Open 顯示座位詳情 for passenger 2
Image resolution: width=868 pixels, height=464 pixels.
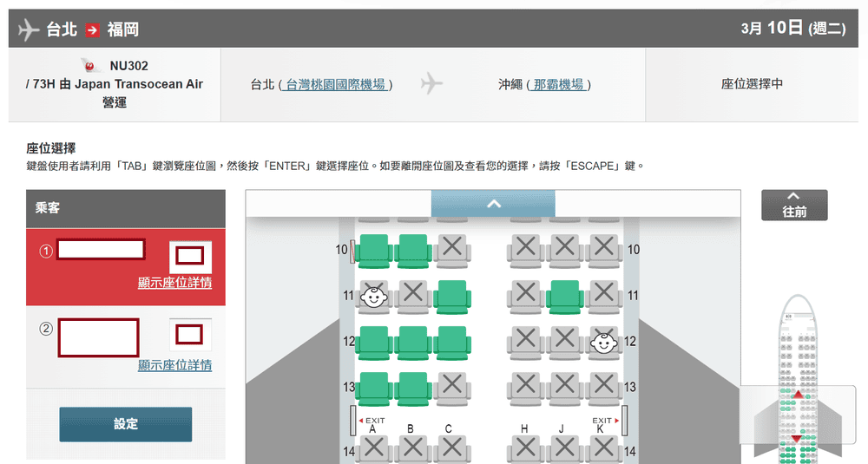tap(175, 365)
